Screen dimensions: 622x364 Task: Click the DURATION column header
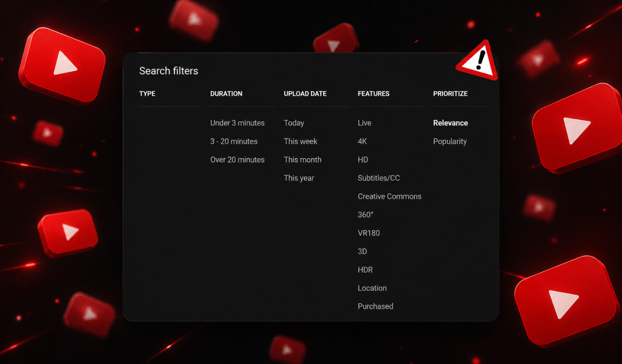(226, 94)
